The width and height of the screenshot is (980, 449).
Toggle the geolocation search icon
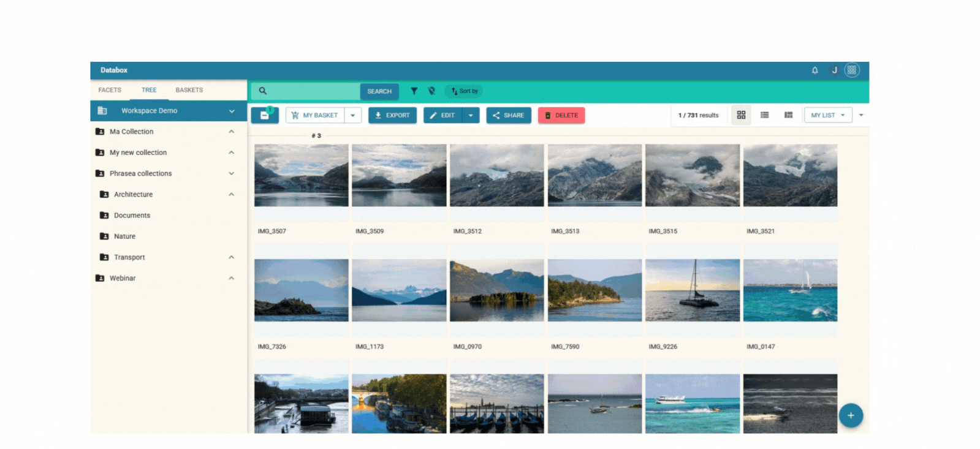(431, 91)
